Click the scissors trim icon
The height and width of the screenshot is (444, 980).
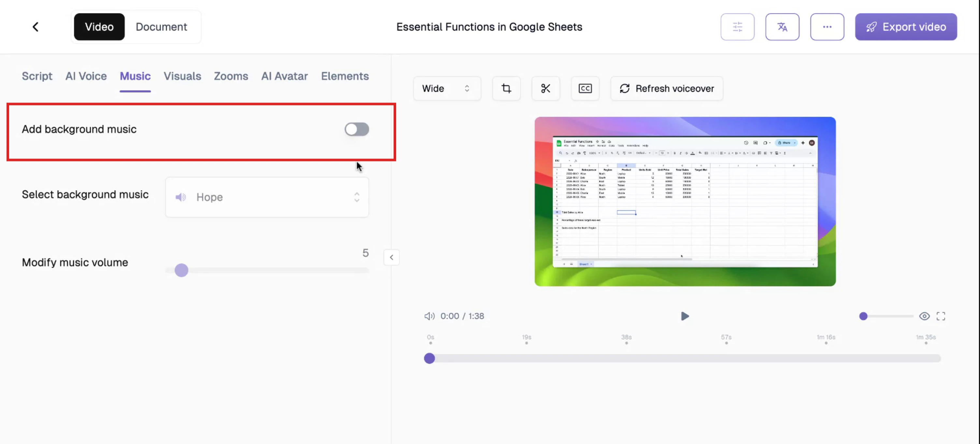pos(545,88)
